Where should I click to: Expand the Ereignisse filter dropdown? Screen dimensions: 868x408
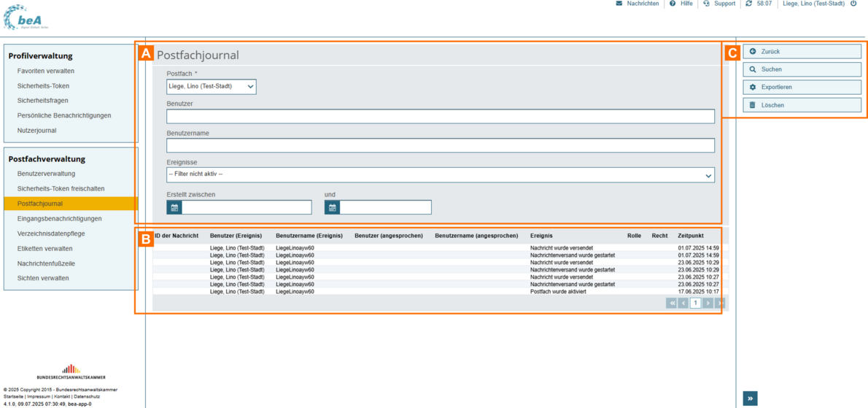click(x=441, y=175)
